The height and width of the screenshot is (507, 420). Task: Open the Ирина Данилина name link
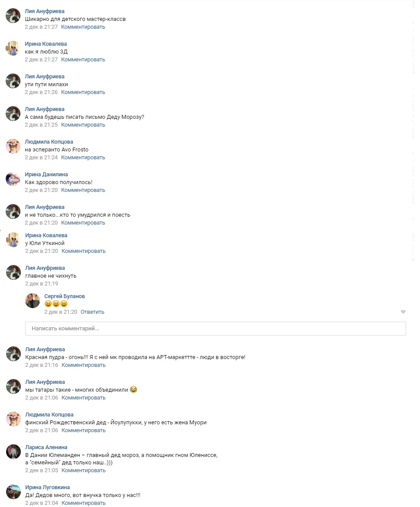pos(46,174)
